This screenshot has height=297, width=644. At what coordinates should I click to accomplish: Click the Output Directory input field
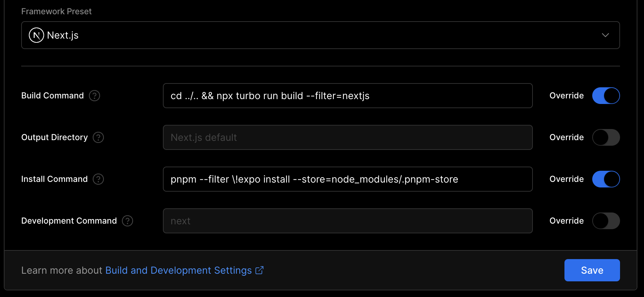pyautogui.click(x=347, y=137)
